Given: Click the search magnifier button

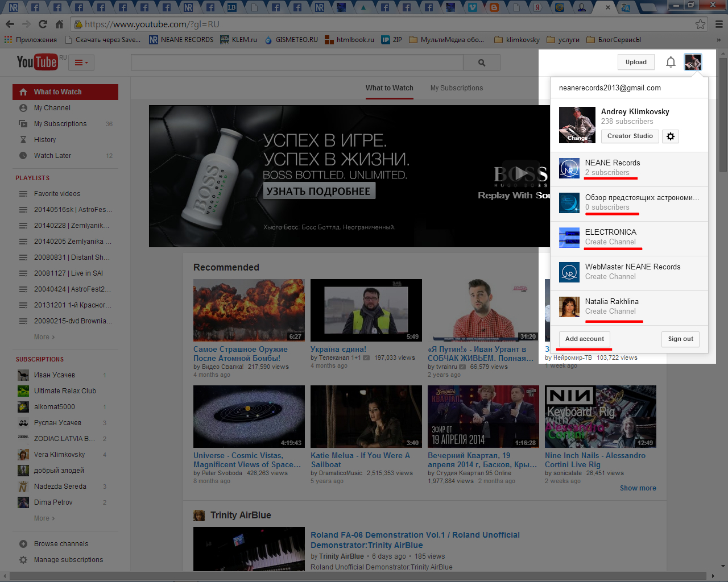Looking at the screenshot, I should 482,63.
